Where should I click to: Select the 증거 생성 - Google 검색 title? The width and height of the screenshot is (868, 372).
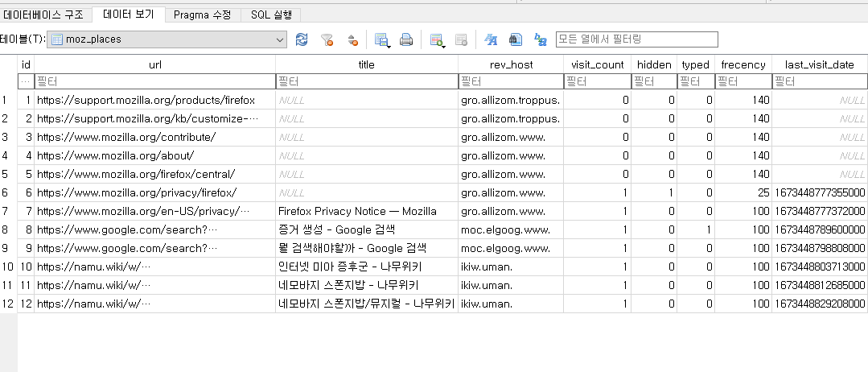(x=367, y=229)
